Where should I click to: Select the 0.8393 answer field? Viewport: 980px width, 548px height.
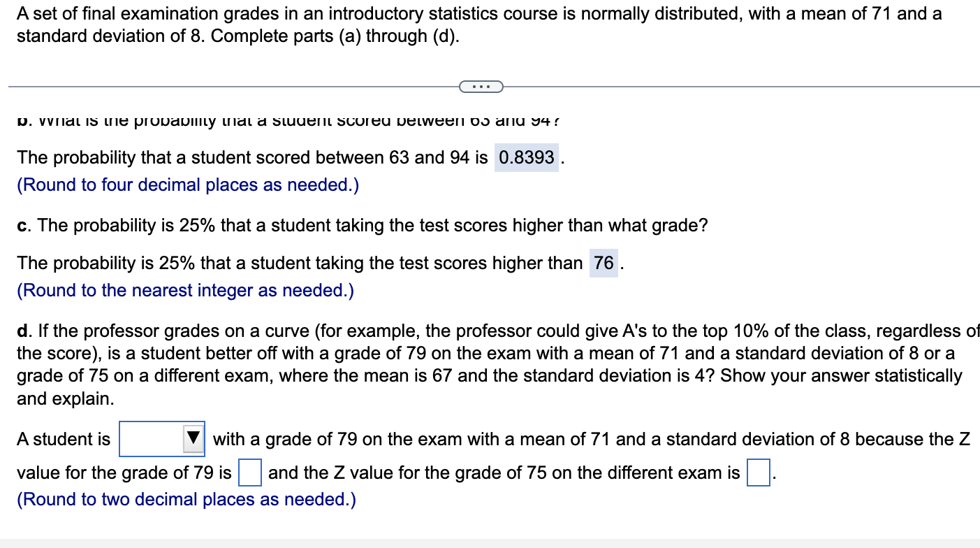(x=527, y=157)
